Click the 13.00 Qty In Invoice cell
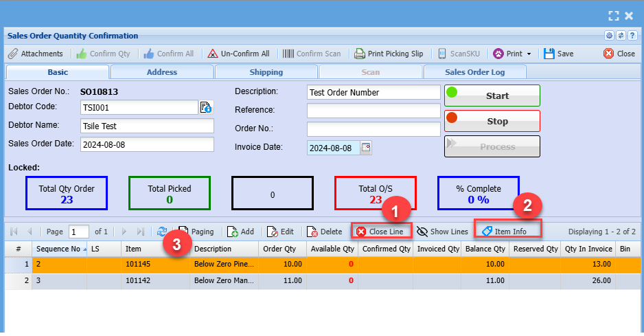The width and height of the screenshot is (644, 336). point(588,264)
